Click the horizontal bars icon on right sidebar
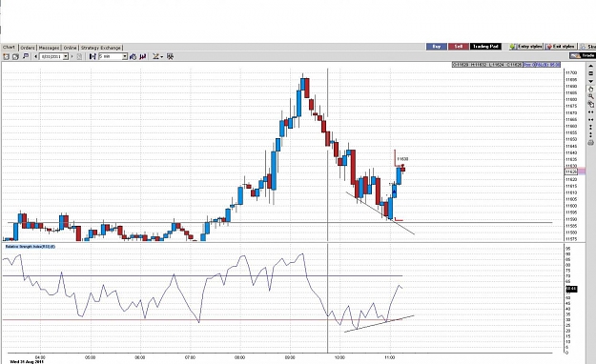This screenshot has height=364, width=596. point(590,73)
